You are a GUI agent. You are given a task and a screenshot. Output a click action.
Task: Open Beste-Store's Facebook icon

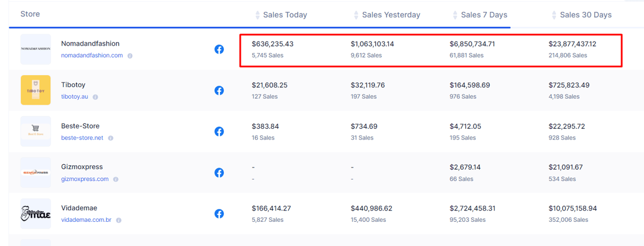219,132
